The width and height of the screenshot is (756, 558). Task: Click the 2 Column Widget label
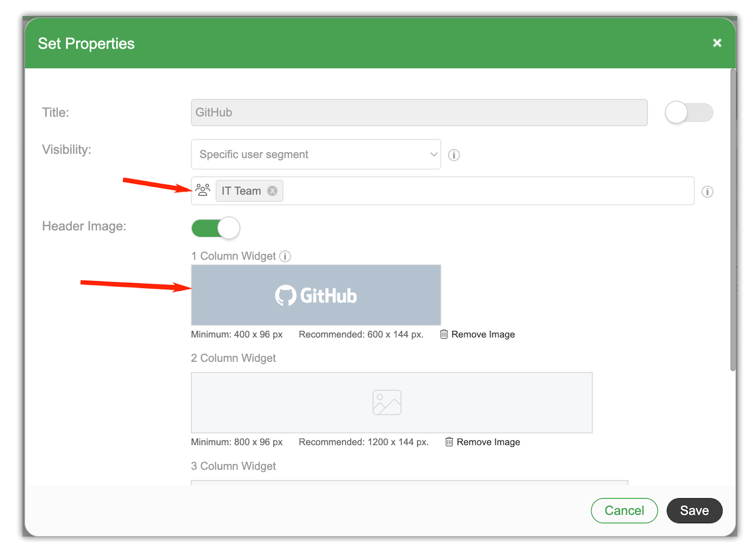point(234,358)
